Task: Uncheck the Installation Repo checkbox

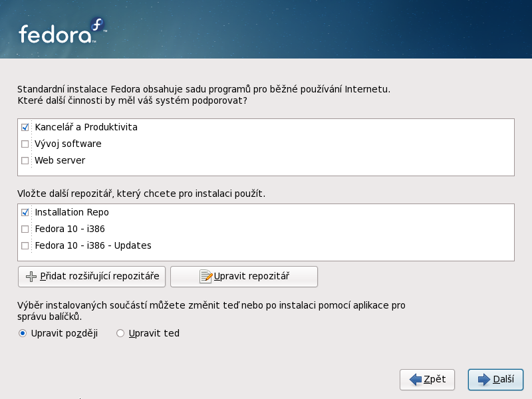Action: (x=25, y=212)
